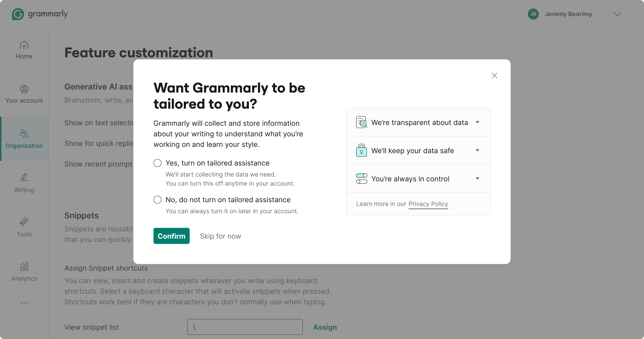Open Writing settings via the pen icon
The width and height of the screenshot is (644, 339).
[24, 178]
